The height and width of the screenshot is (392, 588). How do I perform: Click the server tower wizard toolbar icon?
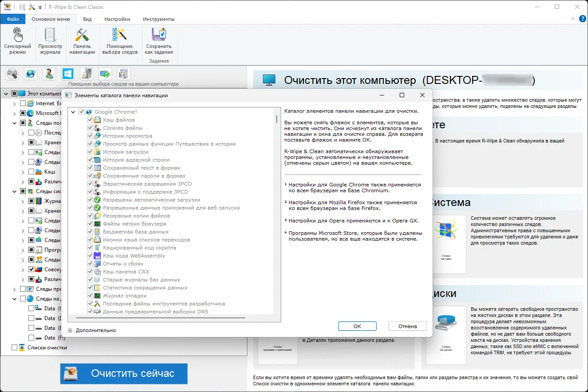click(87, 74)
